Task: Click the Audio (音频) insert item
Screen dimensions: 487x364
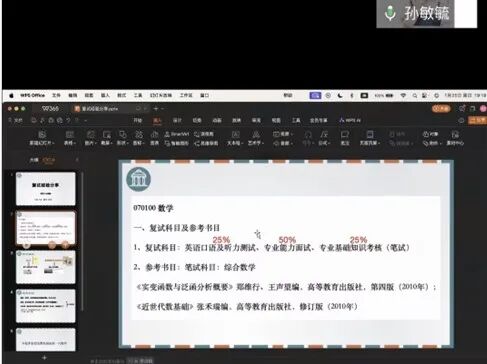Action: point(283,143)
